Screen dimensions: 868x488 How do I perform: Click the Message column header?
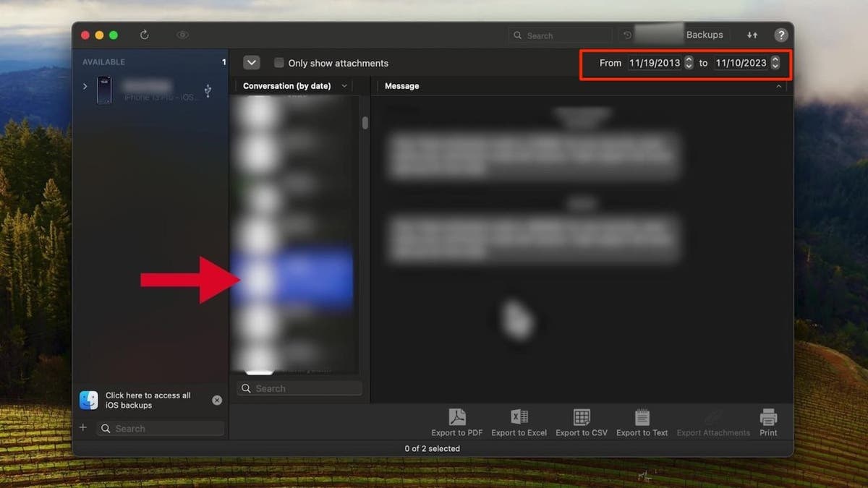(401, 86)
